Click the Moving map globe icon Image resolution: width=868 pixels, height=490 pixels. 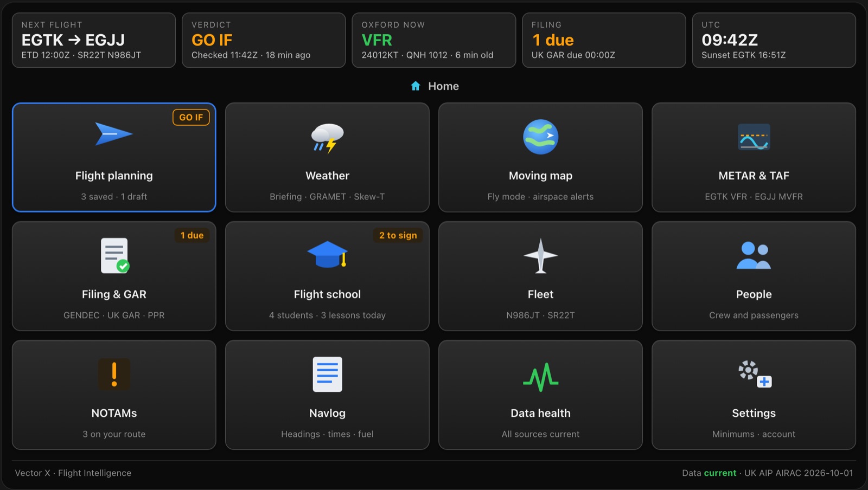[540, 137]
